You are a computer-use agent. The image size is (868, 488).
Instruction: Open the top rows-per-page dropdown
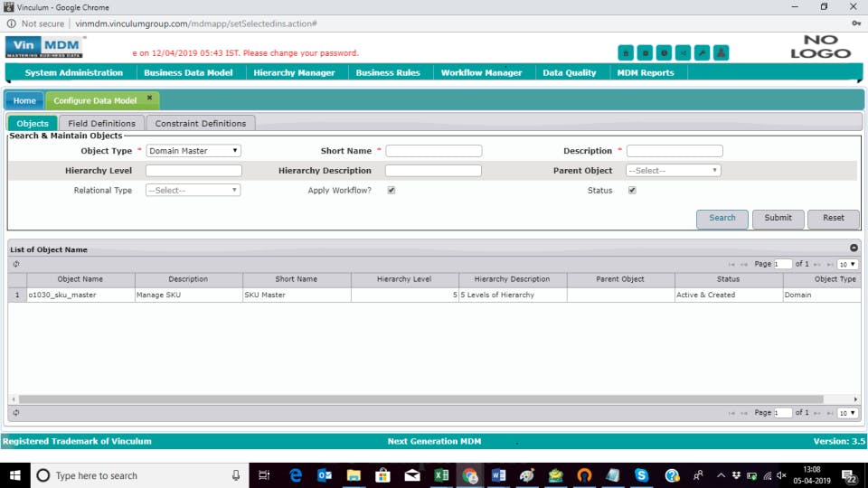(847, 265)
